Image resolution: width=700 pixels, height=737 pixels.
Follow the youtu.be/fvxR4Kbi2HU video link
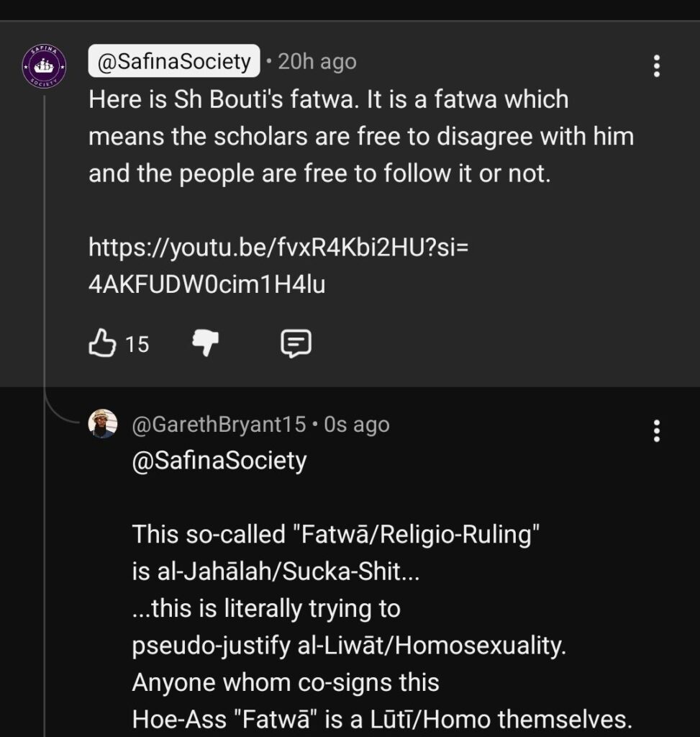[x=278, y=266]
